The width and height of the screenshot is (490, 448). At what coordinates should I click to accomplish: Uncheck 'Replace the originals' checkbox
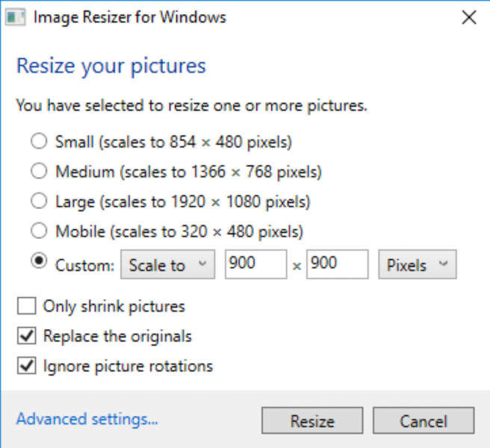26,336
